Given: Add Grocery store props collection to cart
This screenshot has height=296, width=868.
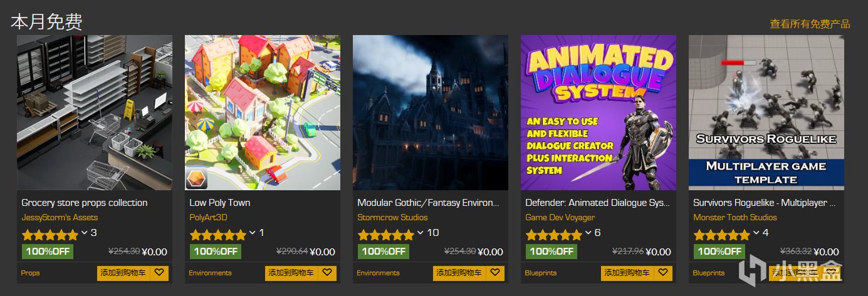Looking at the screenshot, I should tap(123, 273).
